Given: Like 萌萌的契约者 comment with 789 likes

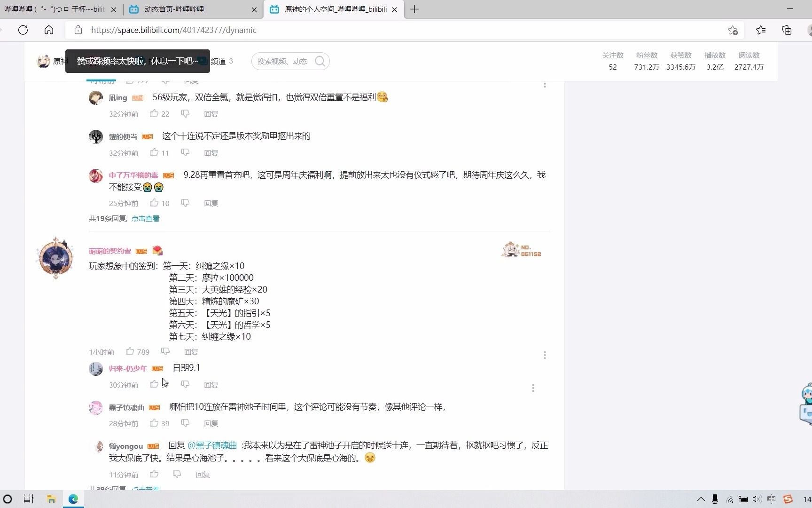Looking at the screenshot, I should (130, 351).
